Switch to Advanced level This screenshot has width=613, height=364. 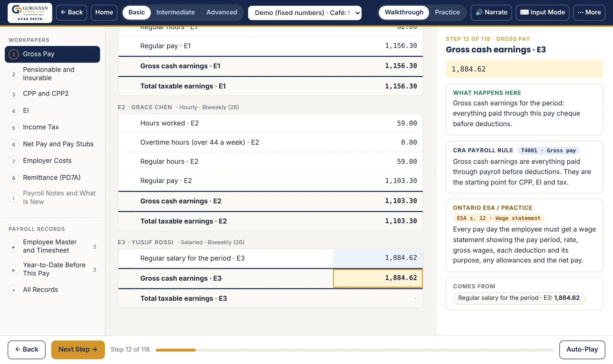pyautogui.click(x=222, y=12)
